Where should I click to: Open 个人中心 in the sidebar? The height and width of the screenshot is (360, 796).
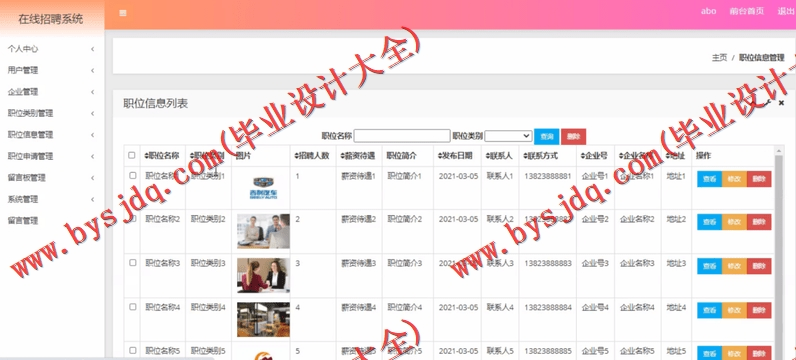tap(23, 49)
